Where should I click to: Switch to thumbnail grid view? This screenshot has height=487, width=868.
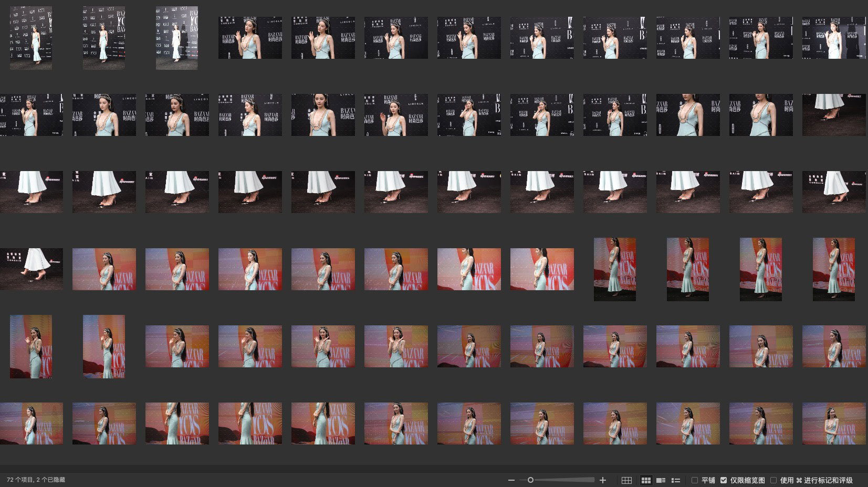(646, 480)
